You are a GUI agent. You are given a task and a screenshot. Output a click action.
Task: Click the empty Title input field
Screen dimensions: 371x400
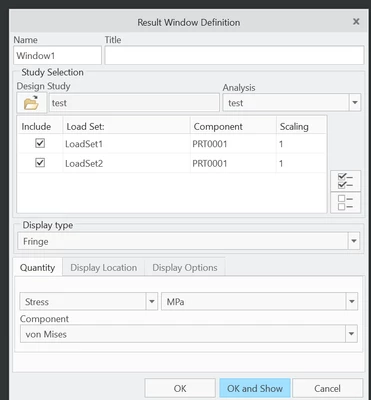[x=234, y=55]
